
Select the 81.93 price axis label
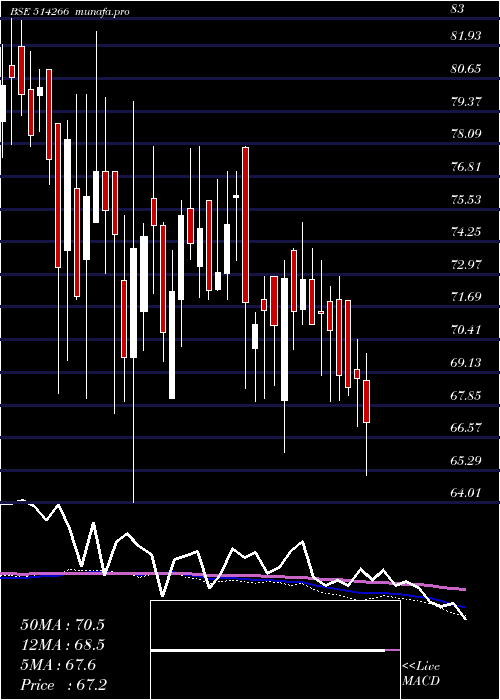click(x=467, y=36)
